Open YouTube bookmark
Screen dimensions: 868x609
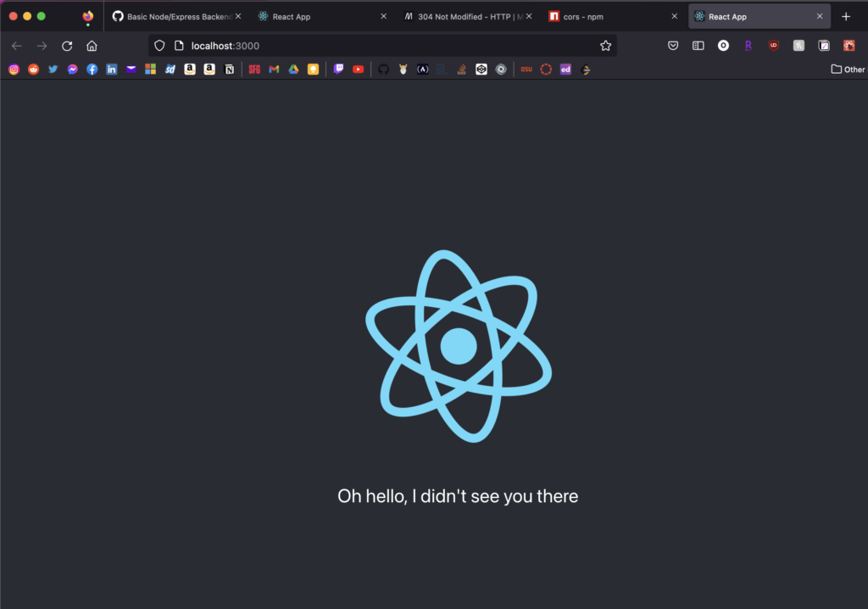(x=359, y=70)
